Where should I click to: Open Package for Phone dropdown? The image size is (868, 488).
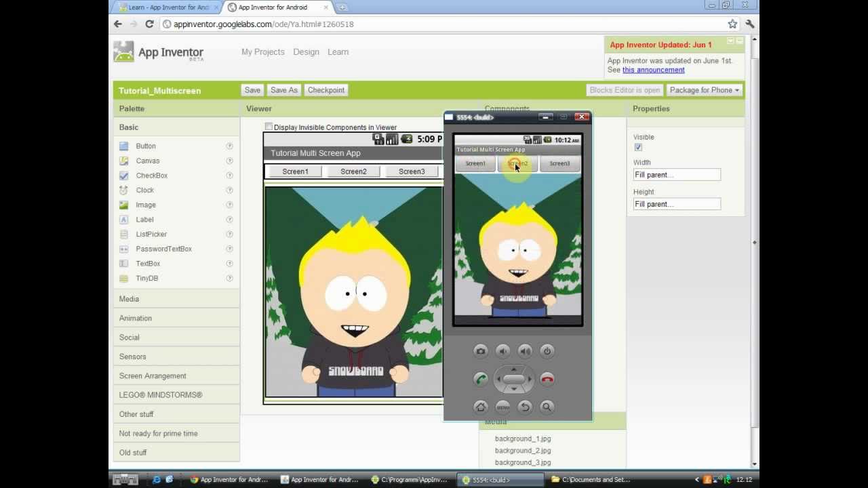click(x=705, y=90)
